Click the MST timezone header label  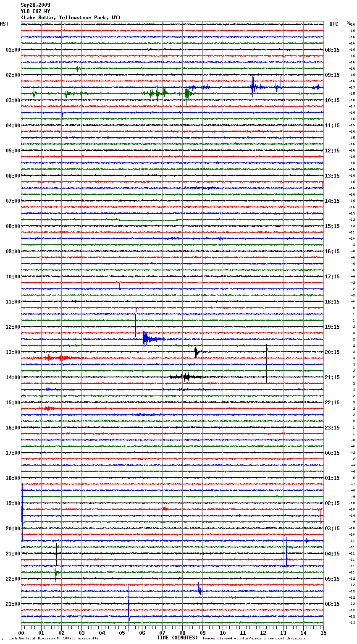pos(4,24)
